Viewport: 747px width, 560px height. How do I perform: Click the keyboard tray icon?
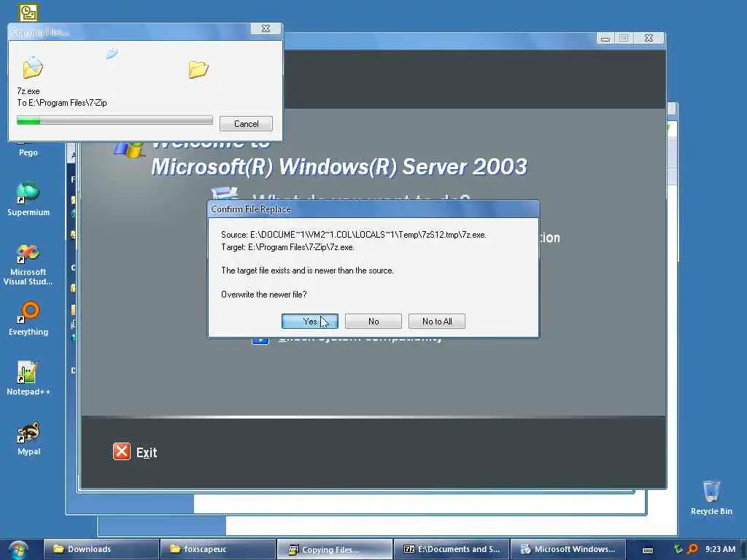pos(648,550)
